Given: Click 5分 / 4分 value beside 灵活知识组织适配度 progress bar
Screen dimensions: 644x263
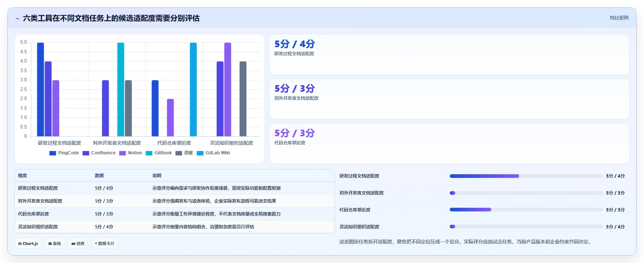Looking at the screenshot, I should tap(615, 227).
